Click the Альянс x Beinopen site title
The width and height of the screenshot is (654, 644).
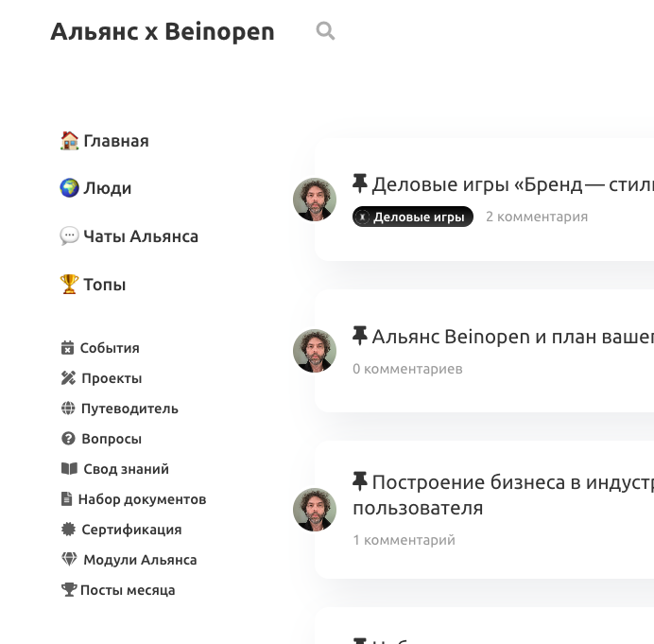(163, 32)
